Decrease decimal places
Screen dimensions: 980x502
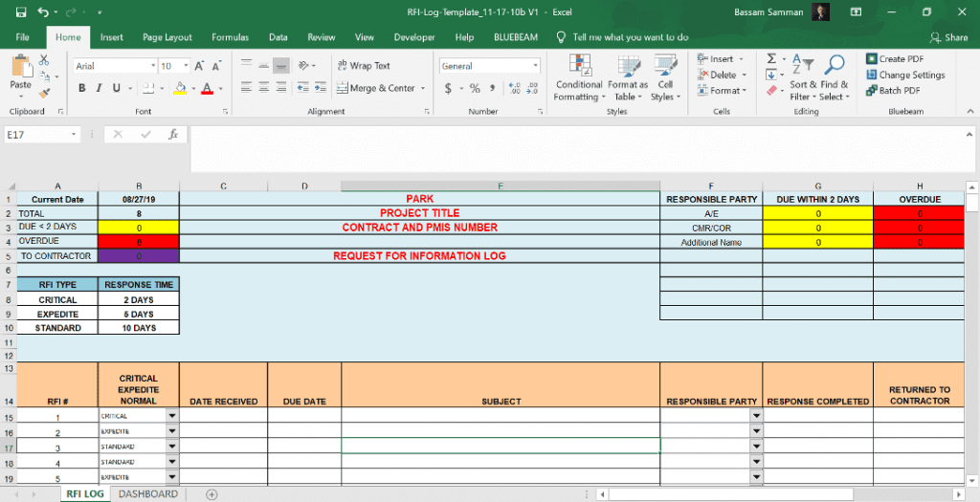(x=532, y=89)
